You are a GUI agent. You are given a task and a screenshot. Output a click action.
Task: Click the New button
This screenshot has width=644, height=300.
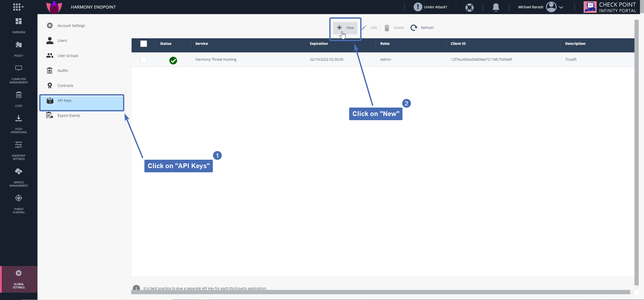tap(345, 28)
